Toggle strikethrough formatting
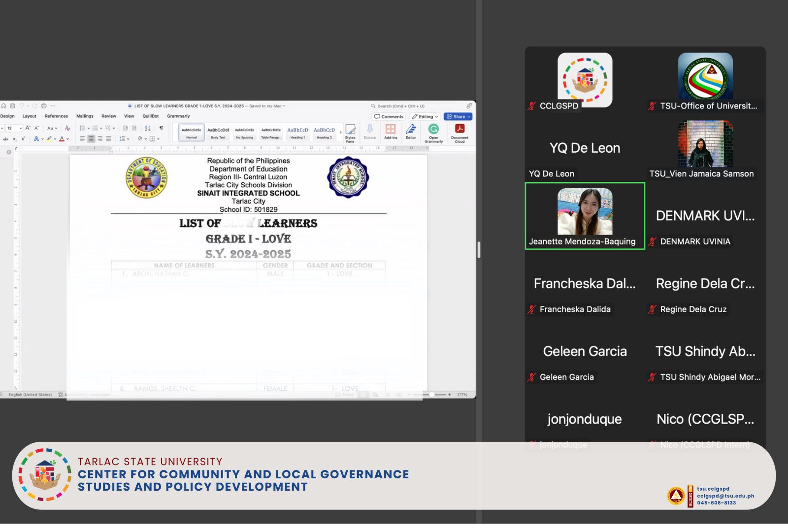This screenshot has width=788, height=532. (x=5, y=139)
